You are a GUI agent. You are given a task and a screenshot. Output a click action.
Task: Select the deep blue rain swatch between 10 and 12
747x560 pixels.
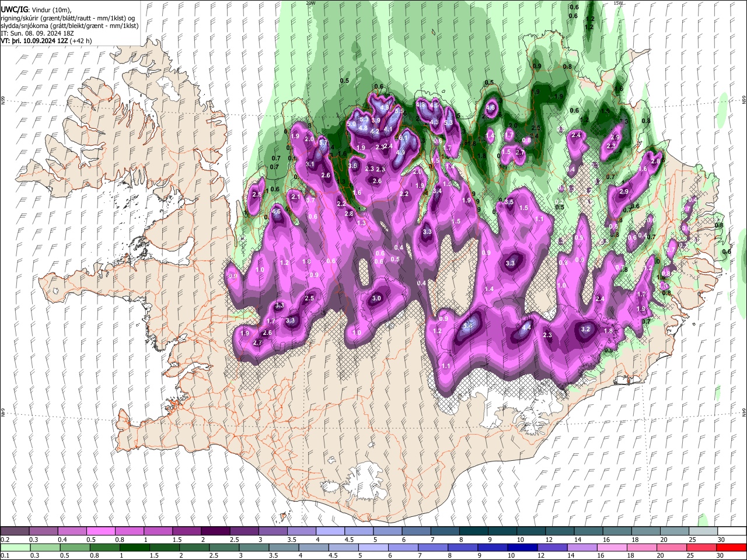pos(521,547)
